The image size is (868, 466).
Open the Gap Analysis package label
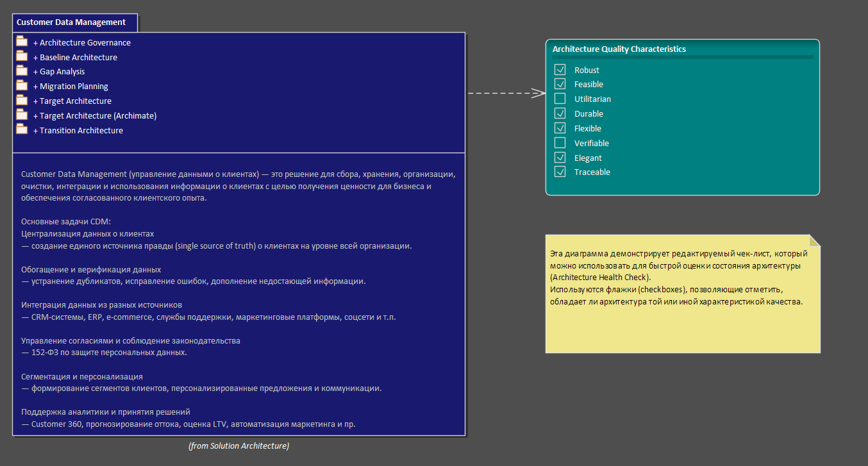click(62, 72)
